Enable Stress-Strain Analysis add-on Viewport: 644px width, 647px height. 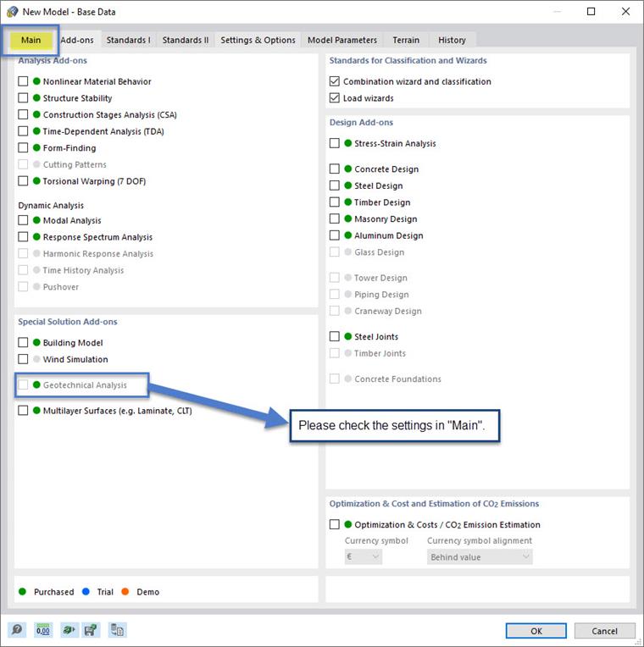click(335, 143)
